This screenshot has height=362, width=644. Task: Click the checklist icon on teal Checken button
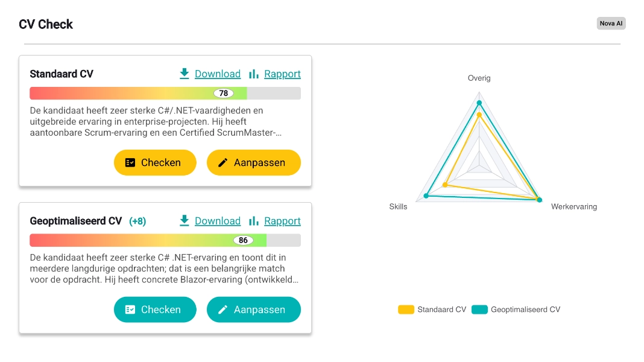click(130, 310)
